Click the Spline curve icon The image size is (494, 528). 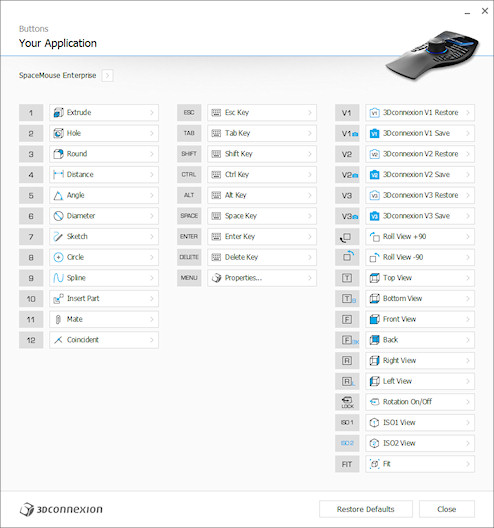(x=58, y=278)
